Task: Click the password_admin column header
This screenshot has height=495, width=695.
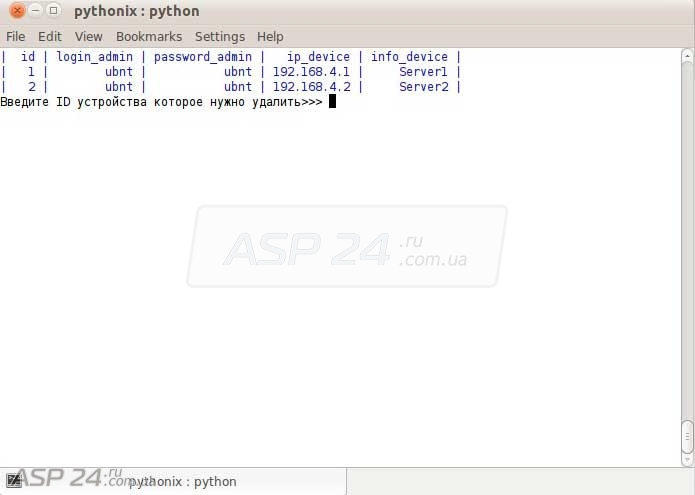Action: tap(203, 57)
